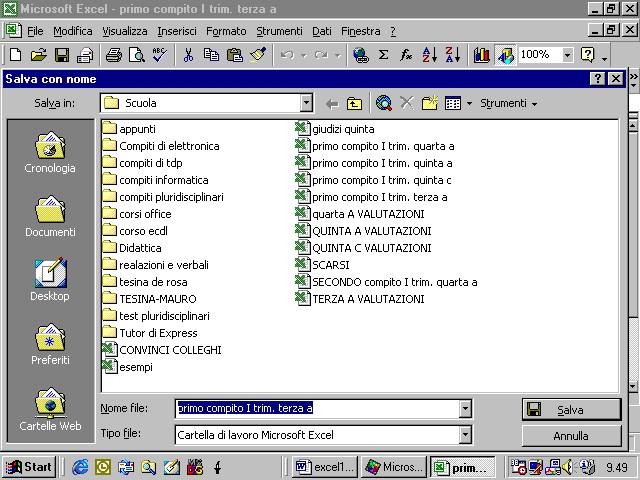Open Cronologia in the places bar

[x=50, y=152]
